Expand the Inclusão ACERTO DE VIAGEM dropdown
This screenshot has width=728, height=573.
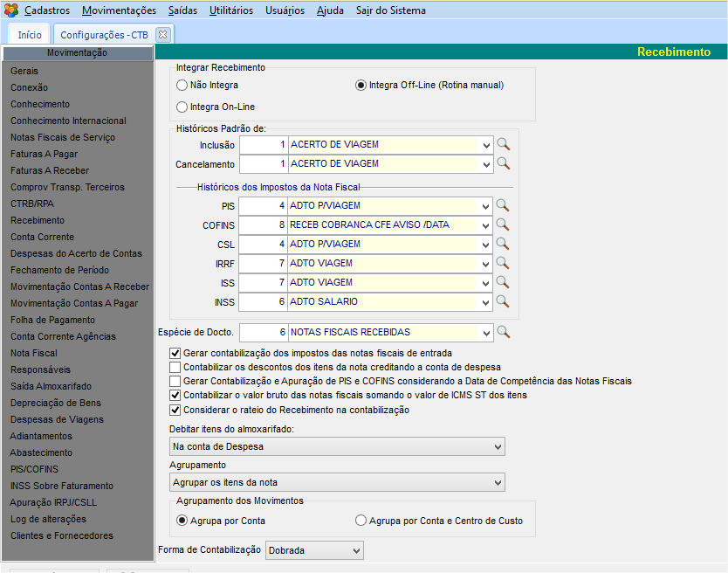[x=485, y=146]
